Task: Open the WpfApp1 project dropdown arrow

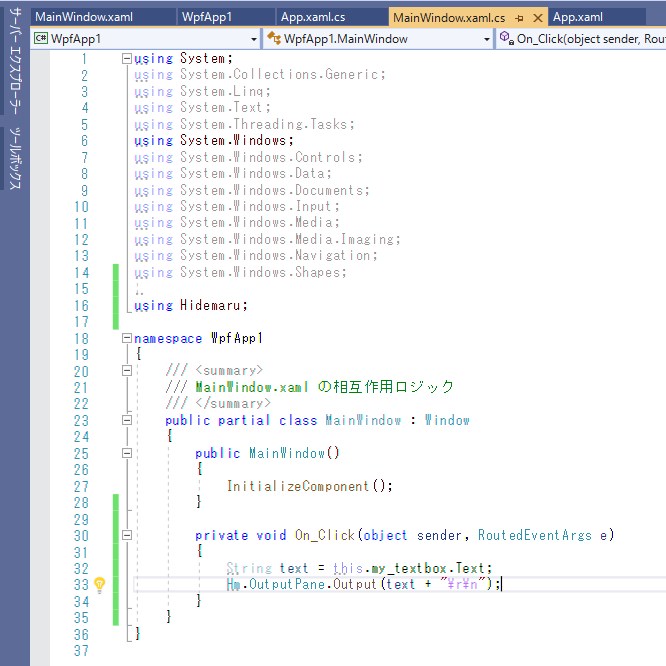Action: 252,39
